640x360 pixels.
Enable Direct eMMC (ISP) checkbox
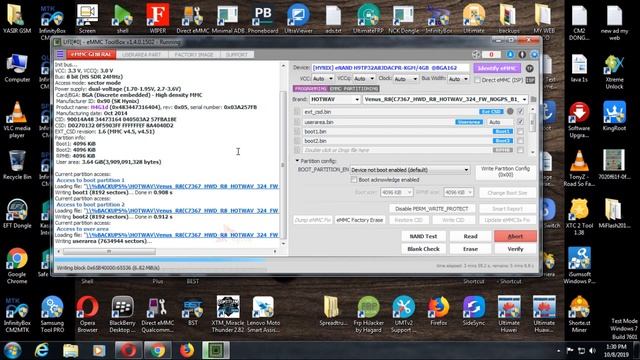(x=477, y=80)
